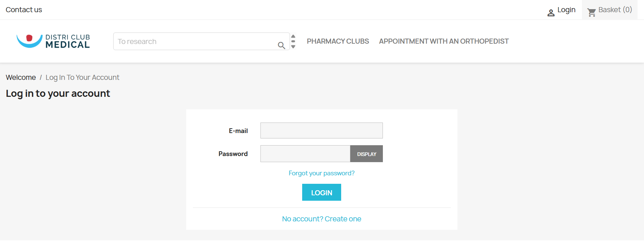Click the scroll thumb between the search arrows
This screenshot has height=241, width=644.
tap(293, 41)
